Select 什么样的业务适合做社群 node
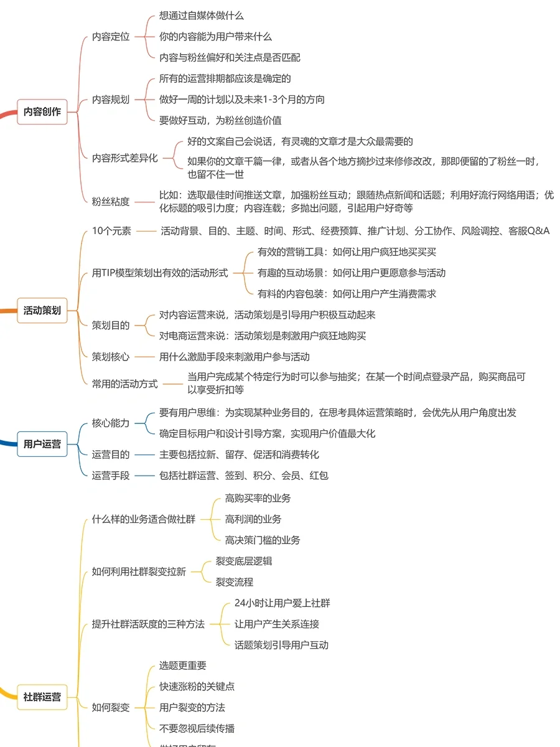The width and height of the screenshot is (560, 747). [x=144, y=519]
